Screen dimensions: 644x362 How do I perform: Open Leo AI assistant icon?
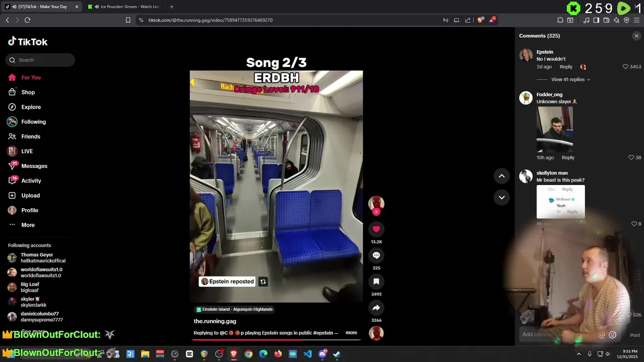point(616,20)
